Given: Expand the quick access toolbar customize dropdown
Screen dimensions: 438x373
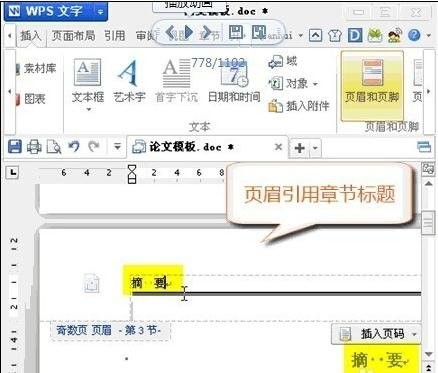Looking at the screenshot, I should tap(117, 146).
